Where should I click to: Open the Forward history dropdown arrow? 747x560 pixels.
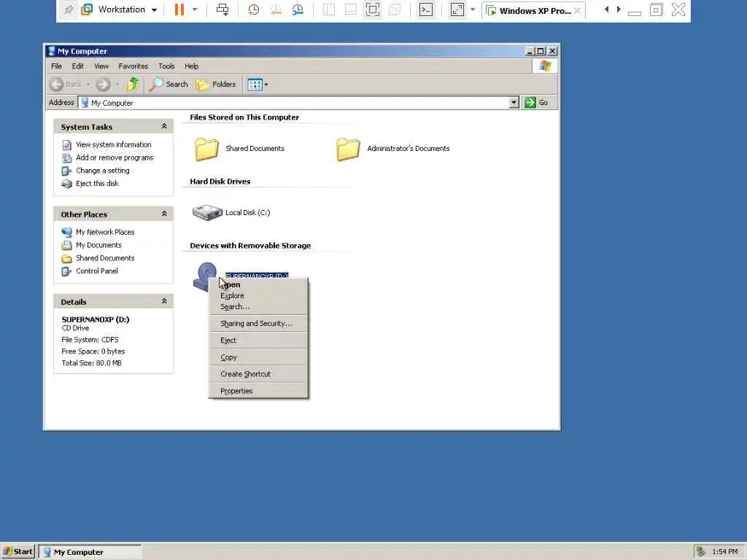coord(117,85)
